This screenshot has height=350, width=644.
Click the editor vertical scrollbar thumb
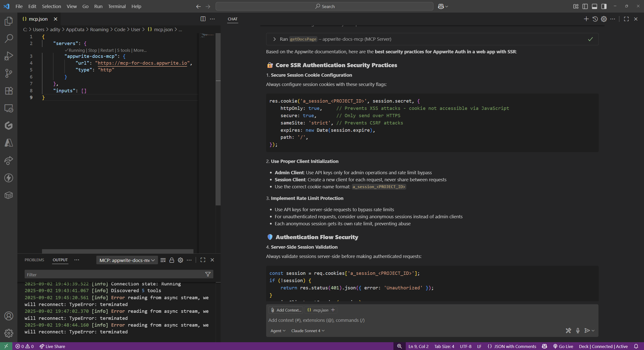point(218,119)
